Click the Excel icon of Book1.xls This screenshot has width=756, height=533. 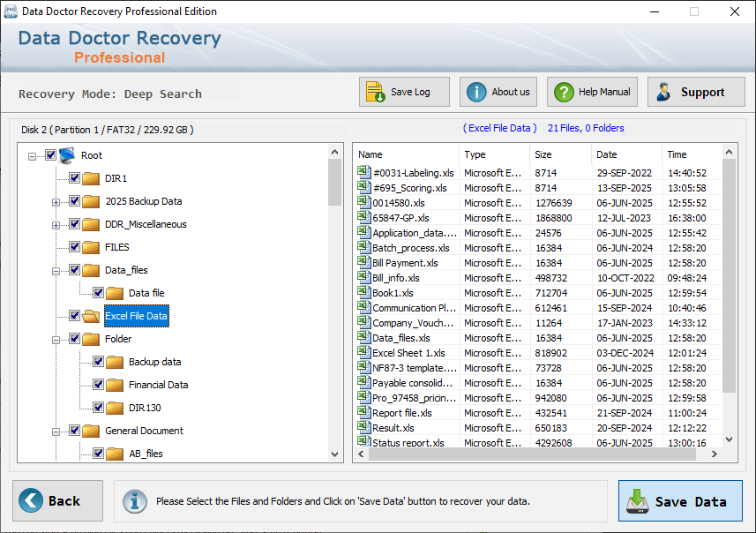click(363, 292)
